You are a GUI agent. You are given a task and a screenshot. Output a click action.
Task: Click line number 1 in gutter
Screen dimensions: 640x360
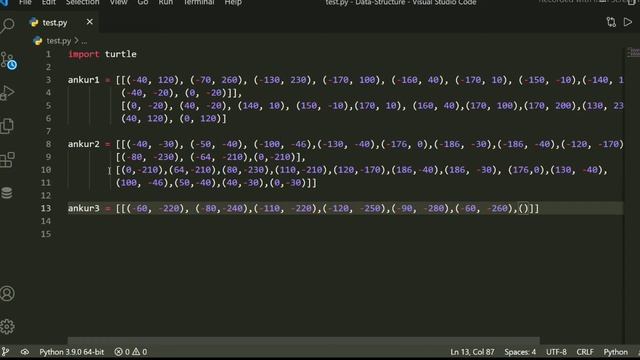click(x=48, y=54)
